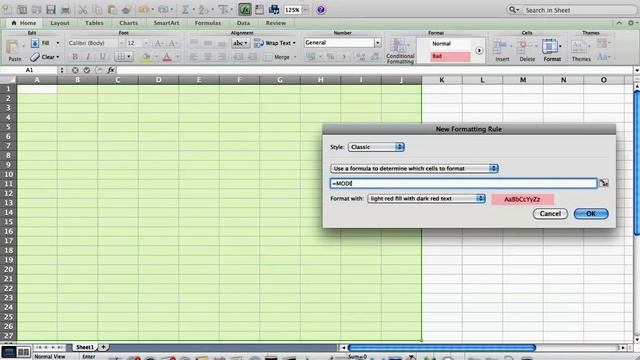Image resolution: width=640 pixels, height=360 pixels.
Task: Switch to Page Layout view icon at bottom
Action: click(23, 351)
